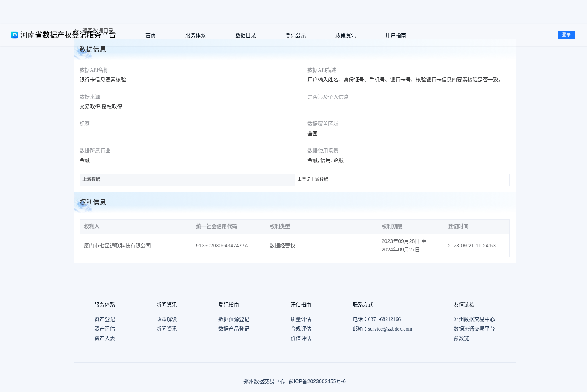Click footer column heading 联系方式
Viewport: 587px width, 392px height.
[x=363, y=304]
